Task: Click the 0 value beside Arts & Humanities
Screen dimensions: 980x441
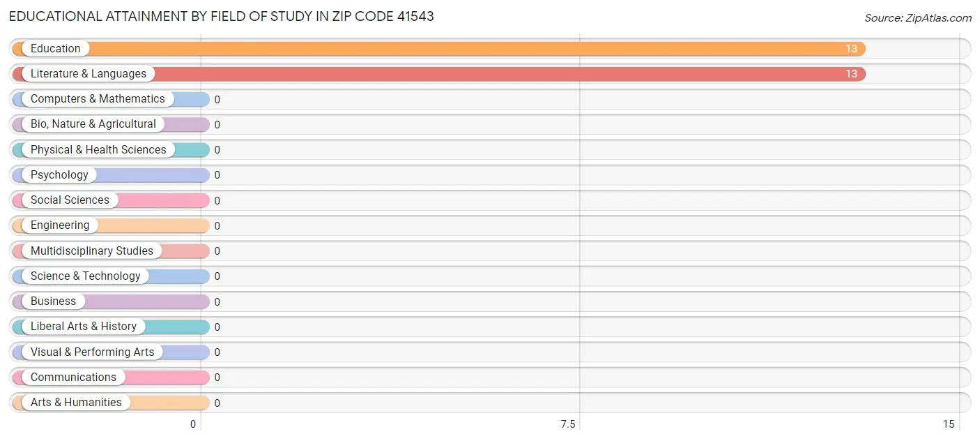Action: (x=217, y=403)
